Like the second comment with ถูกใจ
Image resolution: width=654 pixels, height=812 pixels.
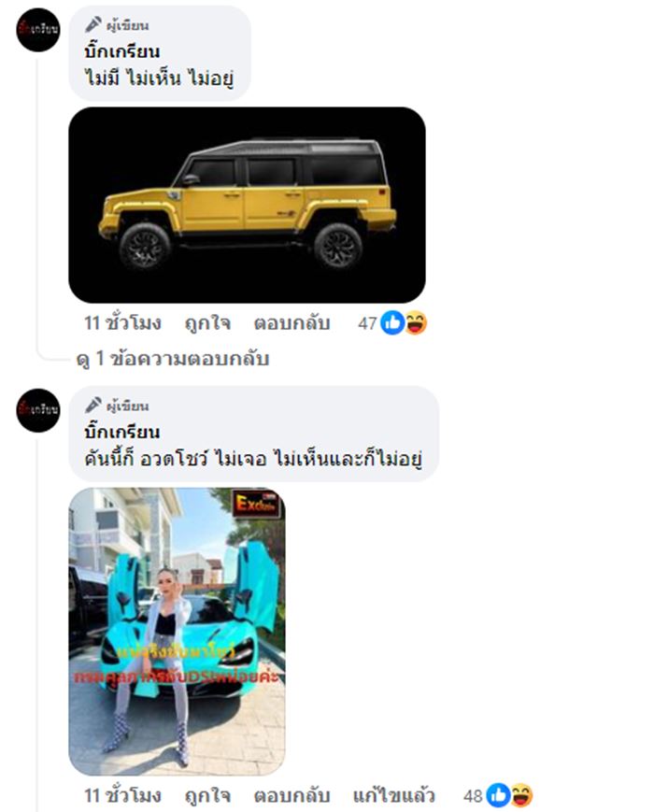(x=207, y=795)
